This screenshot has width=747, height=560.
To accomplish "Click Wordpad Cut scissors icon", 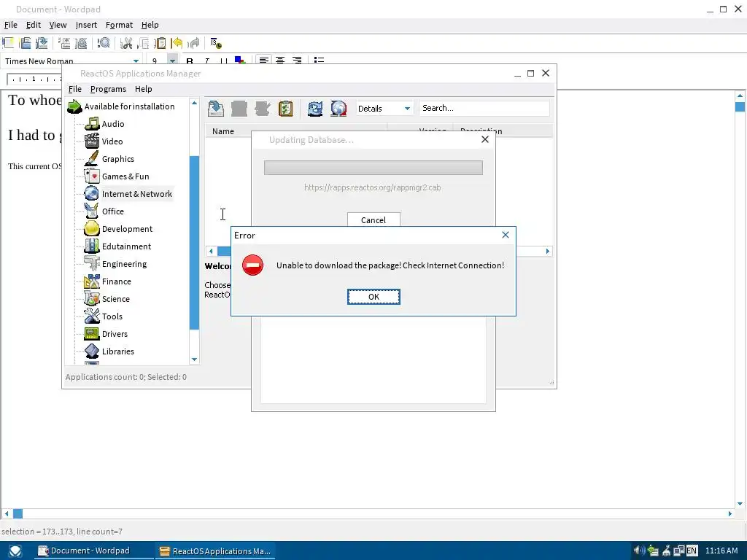I will click(126, 43).
